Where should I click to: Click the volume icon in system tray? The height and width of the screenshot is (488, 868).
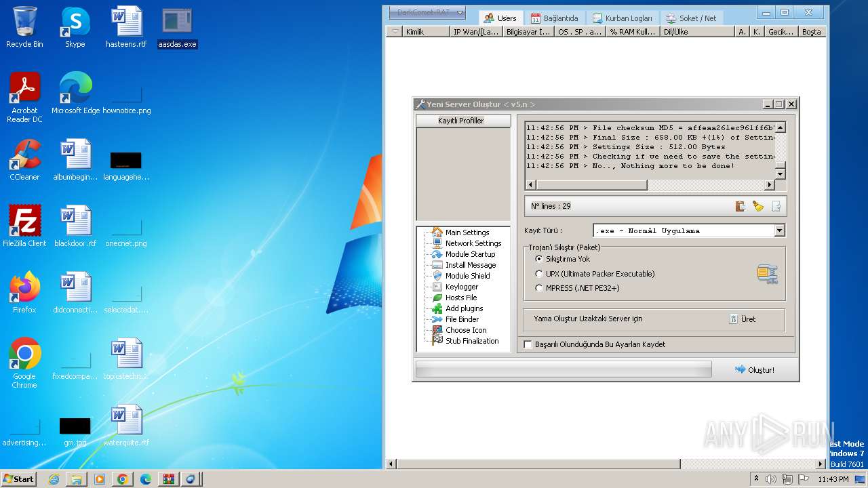(770, 479)
